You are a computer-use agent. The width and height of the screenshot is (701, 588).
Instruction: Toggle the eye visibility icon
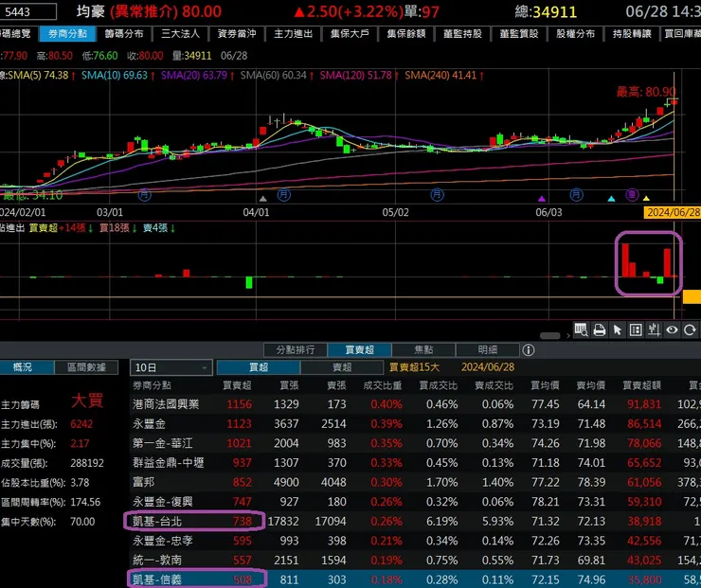(x=672, y=330)
